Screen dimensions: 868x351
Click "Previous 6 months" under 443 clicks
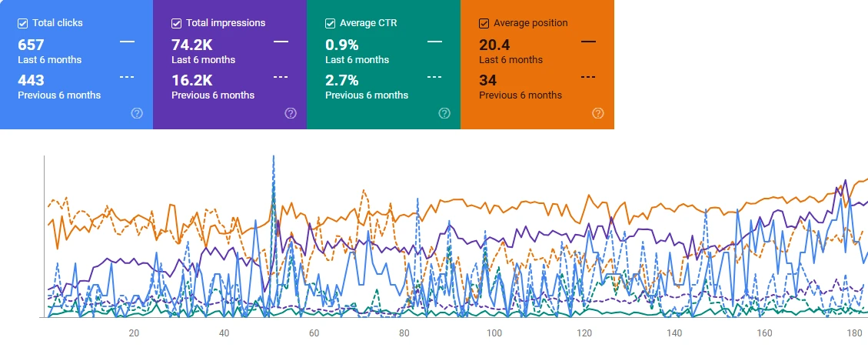[59, 95]
